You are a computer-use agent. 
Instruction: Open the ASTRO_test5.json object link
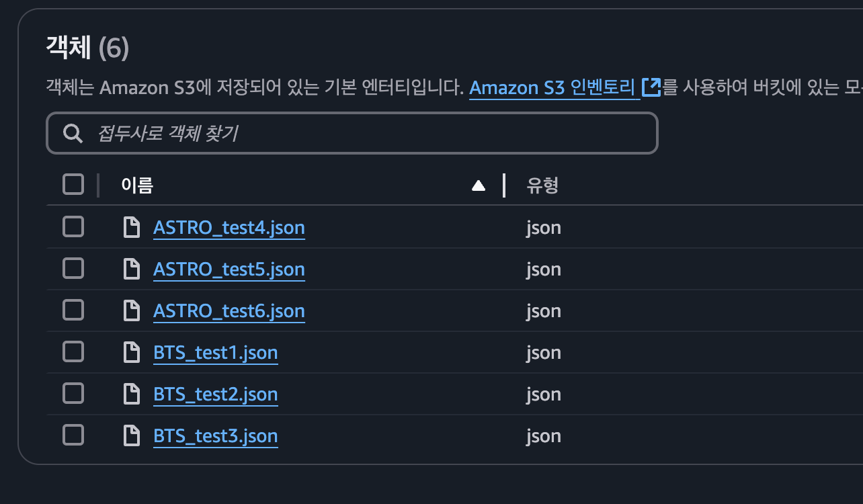coord(229,269)
